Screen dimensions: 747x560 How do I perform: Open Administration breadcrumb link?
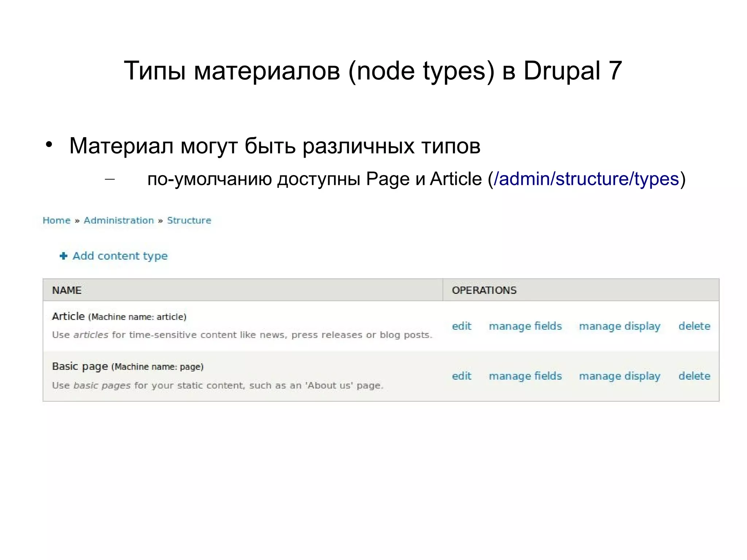119,220
